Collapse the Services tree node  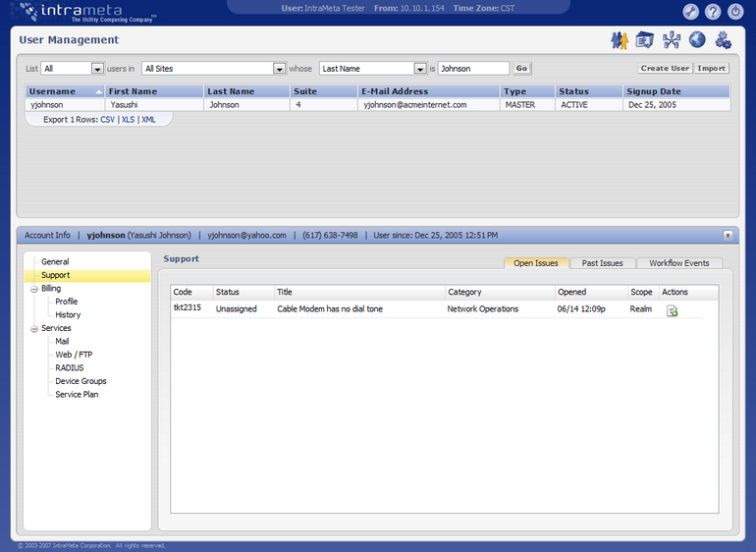pos(34,328)
